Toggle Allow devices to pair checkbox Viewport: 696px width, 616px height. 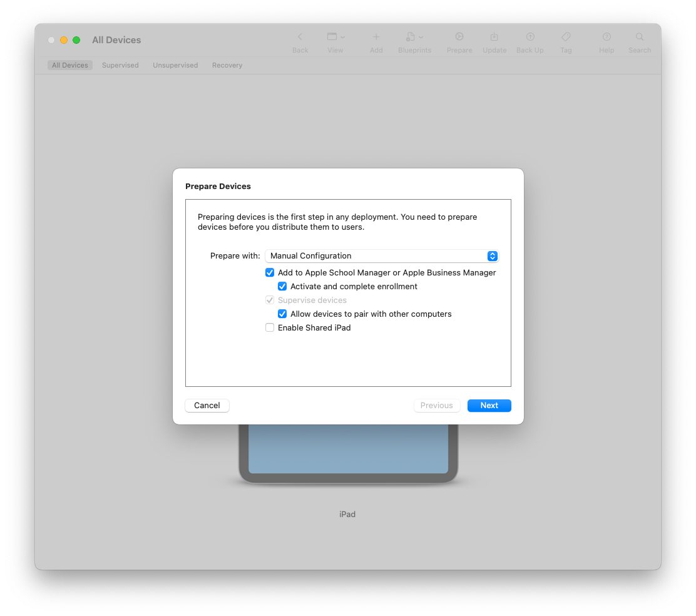282,314
